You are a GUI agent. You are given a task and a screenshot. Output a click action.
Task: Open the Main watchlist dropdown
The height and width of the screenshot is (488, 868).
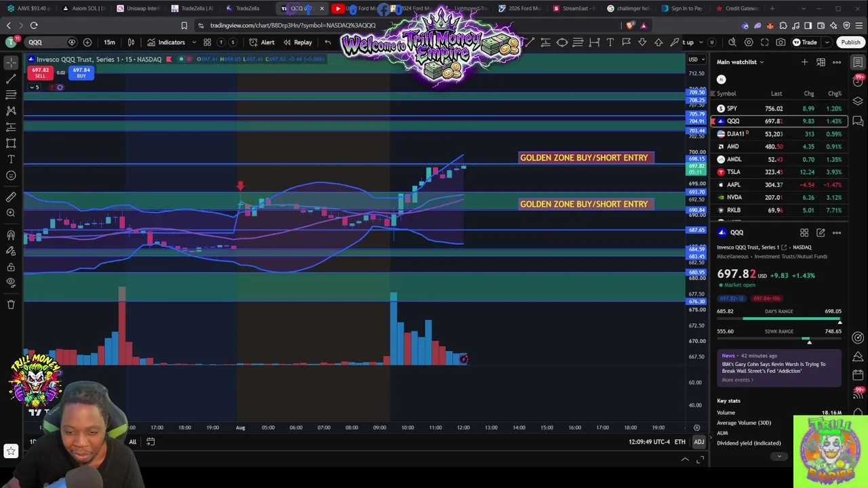741,62
